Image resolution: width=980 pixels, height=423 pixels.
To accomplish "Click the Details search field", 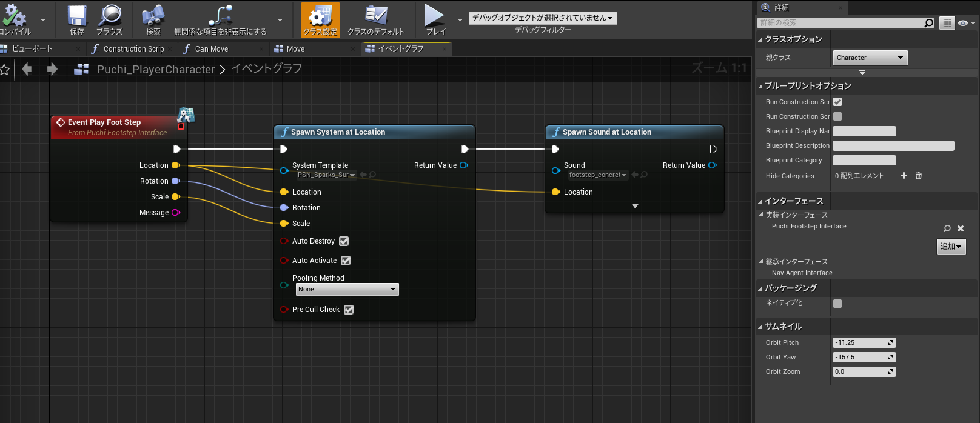I will [x=840, y=23].
